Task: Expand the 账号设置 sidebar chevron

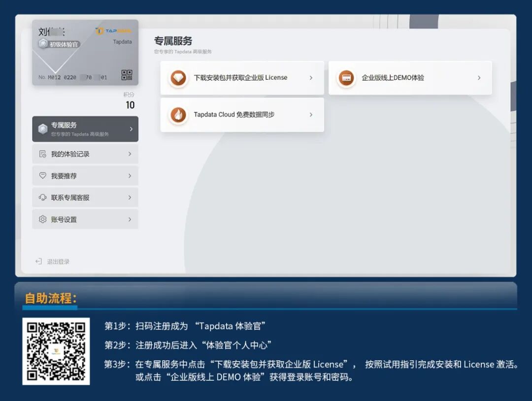Action: pos(130,219)
